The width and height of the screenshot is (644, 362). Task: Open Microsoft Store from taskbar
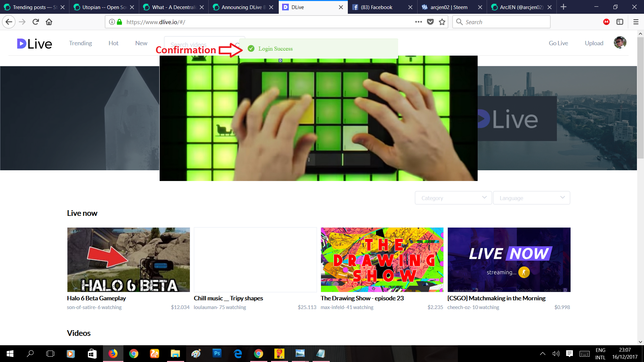pos(92,354)
